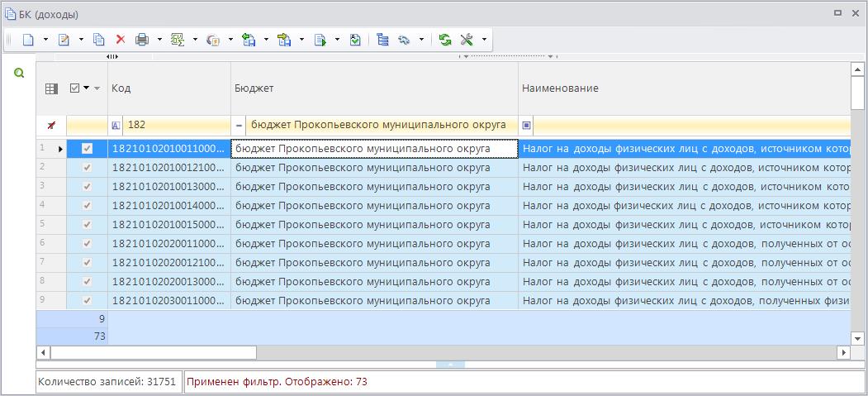Expand the Print options dropdown arrow
868x396 pixels.
159,40
